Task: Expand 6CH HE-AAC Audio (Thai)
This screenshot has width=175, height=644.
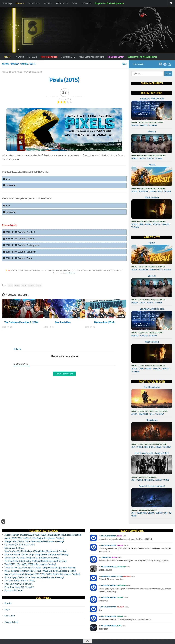Action: point(64,258)
